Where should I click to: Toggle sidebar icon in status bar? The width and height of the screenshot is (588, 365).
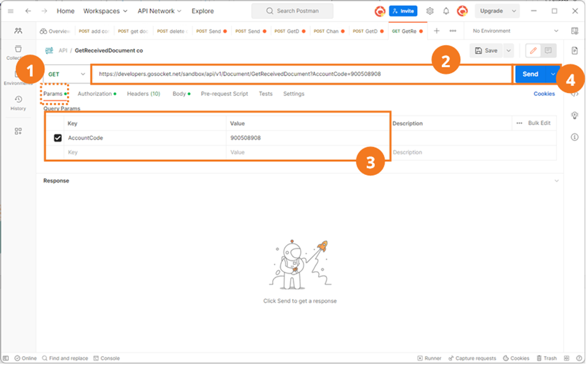[6, 358]
